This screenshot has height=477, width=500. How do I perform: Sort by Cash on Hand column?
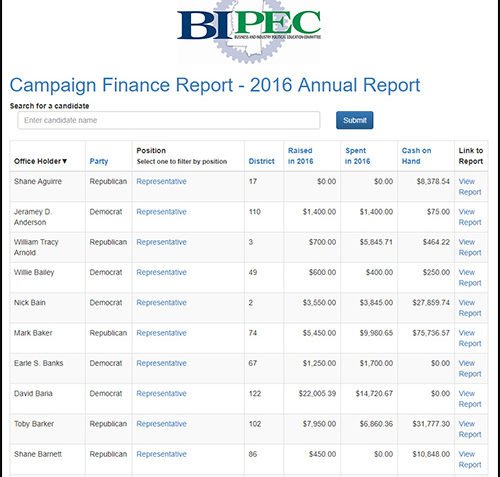[x=416, y=156]
